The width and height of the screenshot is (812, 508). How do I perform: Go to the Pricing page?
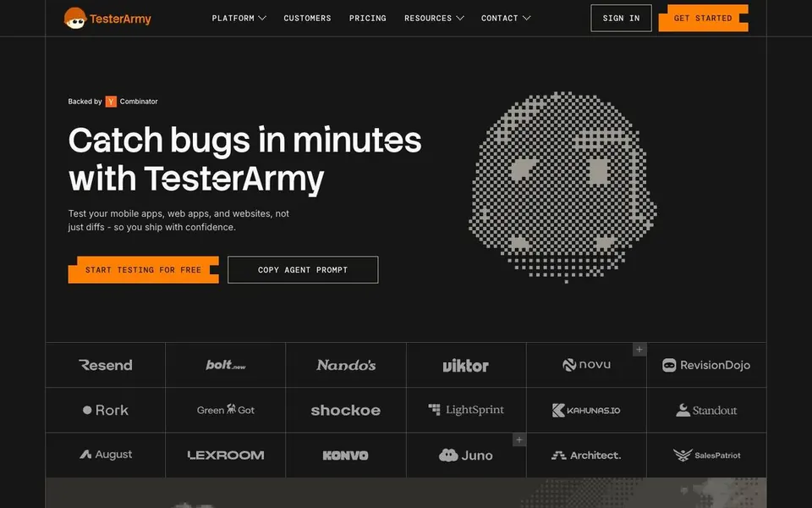pyautogui.click(x=368, y=18)
